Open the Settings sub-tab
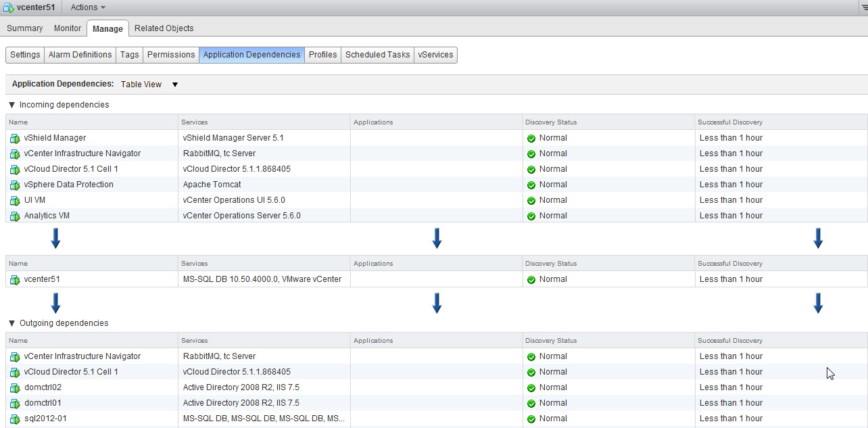 (x=25, y=55)
